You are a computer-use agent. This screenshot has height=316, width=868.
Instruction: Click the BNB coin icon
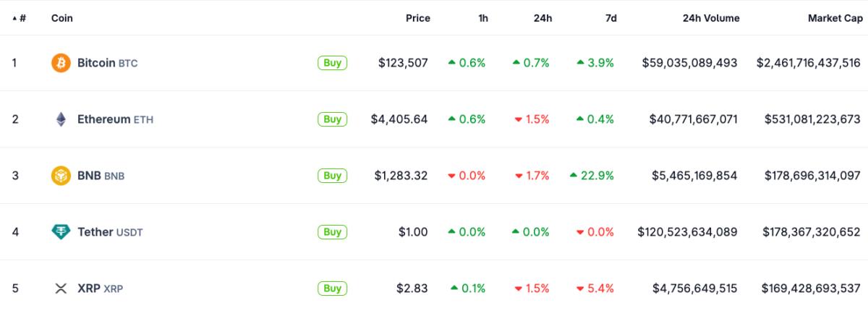point(61,176)
